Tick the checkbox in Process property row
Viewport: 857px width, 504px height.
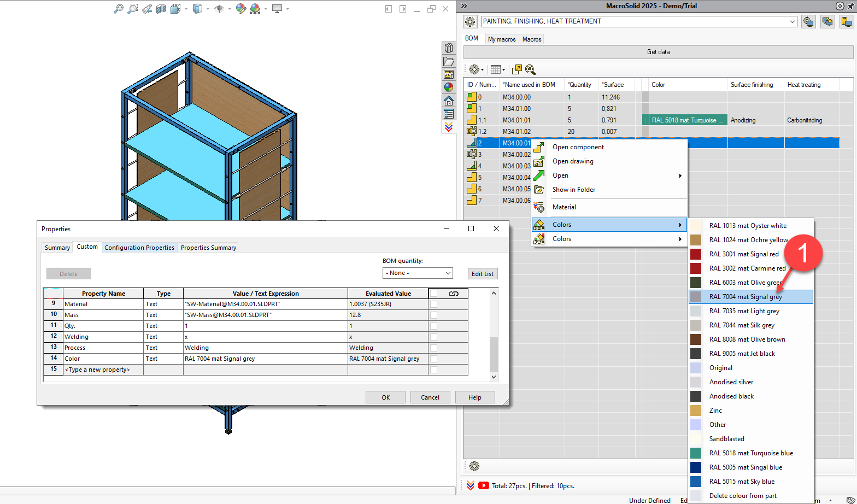pos(433,348)
